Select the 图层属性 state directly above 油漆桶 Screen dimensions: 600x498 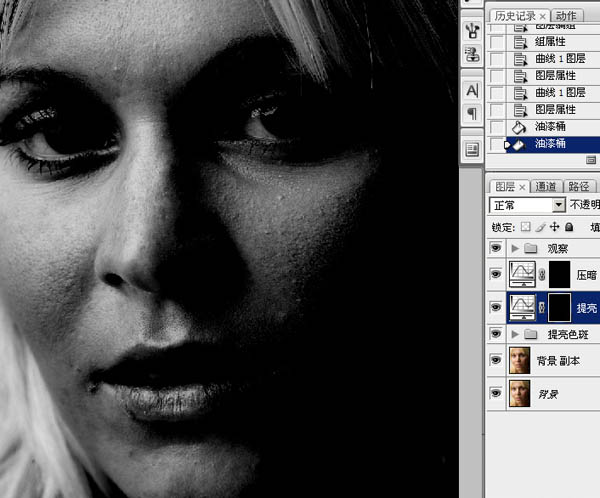pos(553,109)
